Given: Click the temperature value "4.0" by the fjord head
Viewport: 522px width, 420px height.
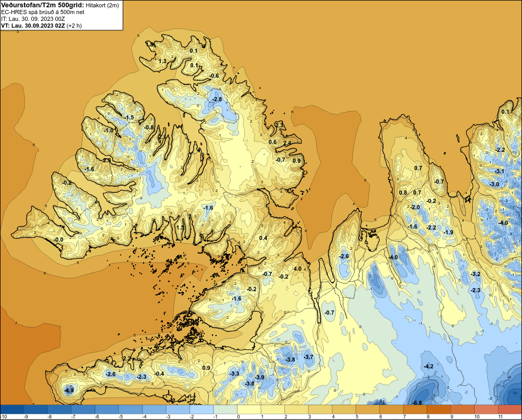Looking at the screenshot, I should 298,269.
